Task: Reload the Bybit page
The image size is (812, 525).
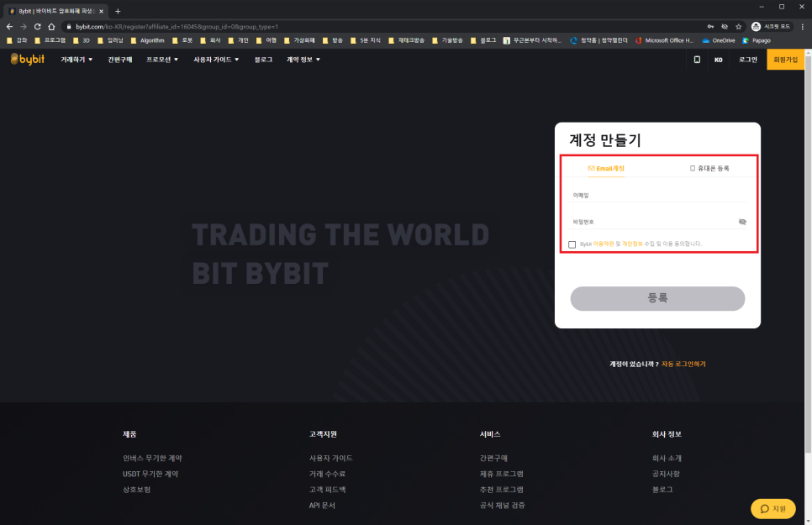Action: pos(37,26)
